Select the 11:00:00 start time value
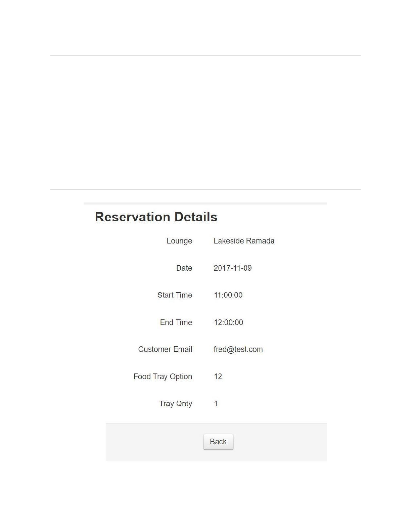Screen dimensions: 411x532 [228, 295]
